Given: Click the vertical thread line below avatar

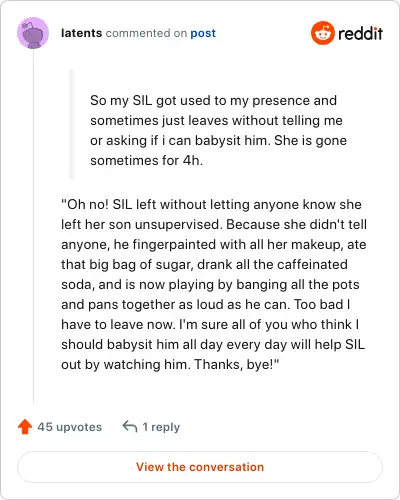Looking at the screenshot, I should [x=33, y=226].
